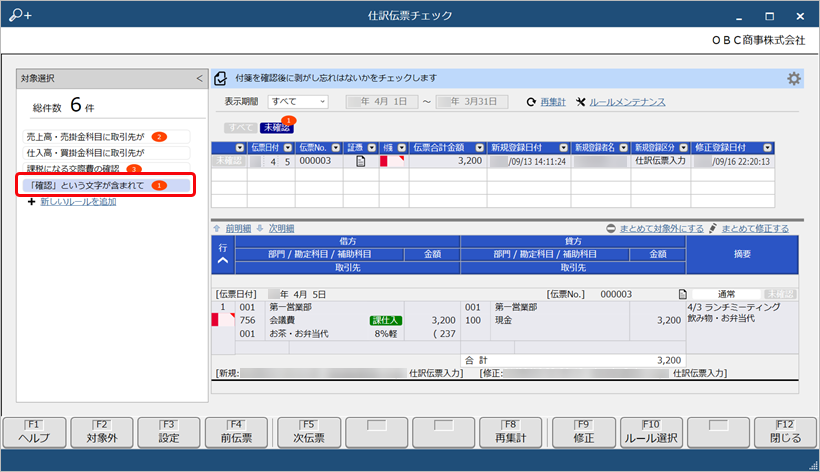Click the F3 設定 button
Viewport: 820px width, 472px height.
tap(168, 432)
